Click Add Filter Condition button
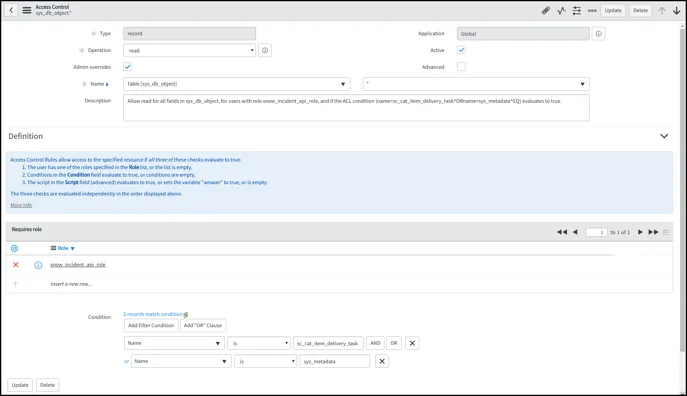 pos(151,325)
